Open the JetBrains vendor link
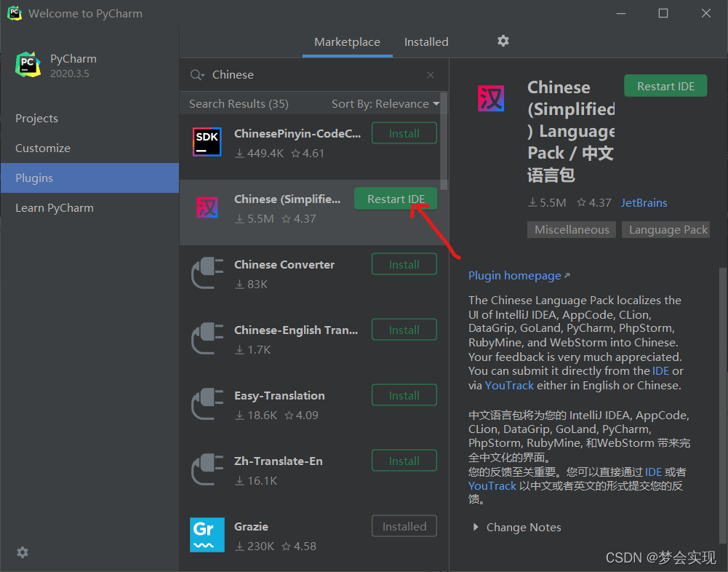 (644, 202)
